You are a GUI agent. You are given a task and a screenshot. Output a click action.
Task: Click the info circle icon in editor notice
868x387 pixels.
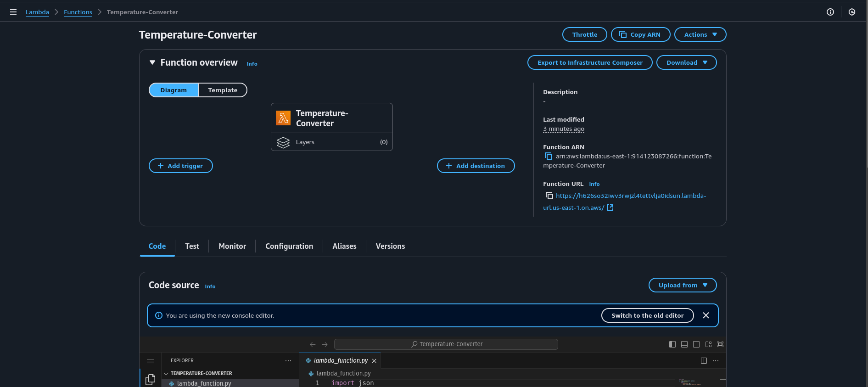coord(159,315)
